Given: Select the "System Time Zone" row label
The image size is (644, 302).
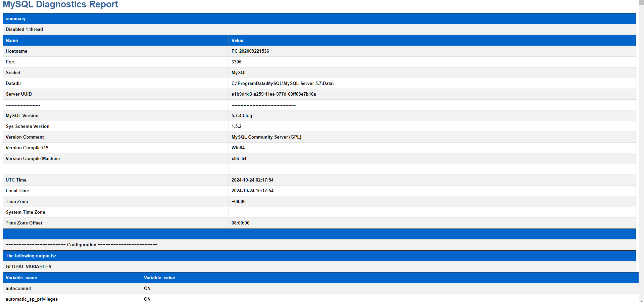Looking at the screenshot, I should pos(26,212).
